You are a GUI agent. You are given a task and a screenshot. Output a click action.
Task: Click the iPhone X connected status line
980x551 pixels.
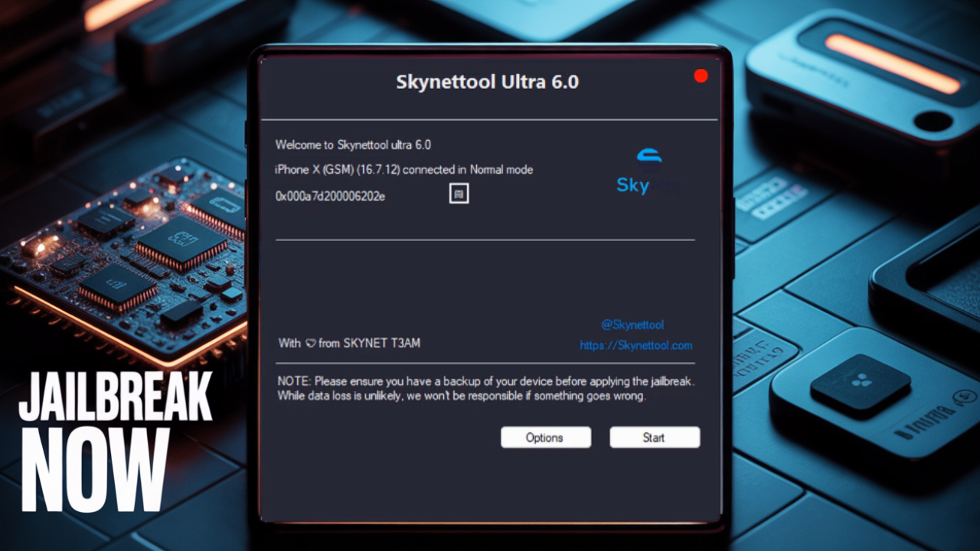click(x=403, y=170)
